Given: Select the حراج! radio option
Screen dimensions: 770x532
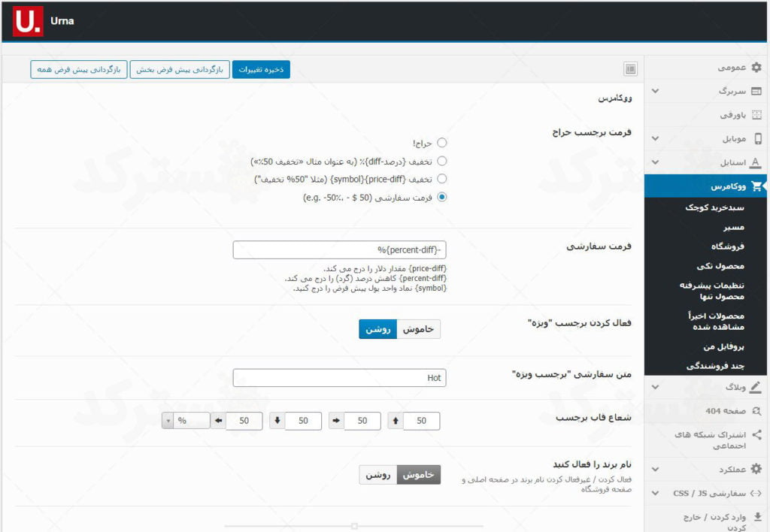Looking at the screenshot, I should coord(442,141).
